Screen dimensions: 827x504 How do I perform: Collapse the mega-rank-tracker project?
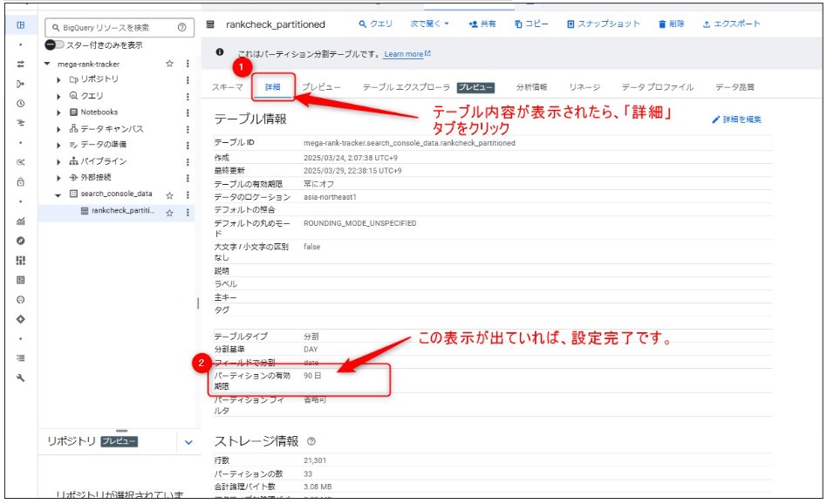[47, 64]
